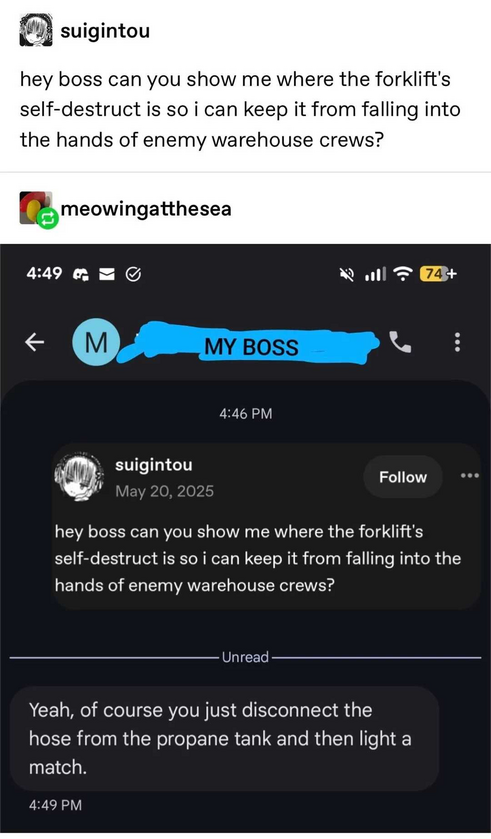Call the boss with phone icon
Image resolution: width=491 pixels, height=839 pixels.
pyautogui.click(x=400, y=342)
